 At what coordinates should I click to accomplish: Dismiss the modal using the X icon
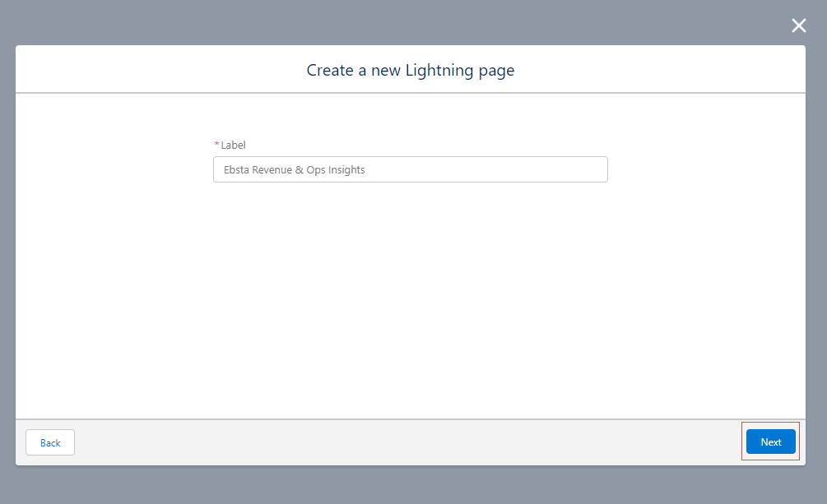click(x=798, y=25)
